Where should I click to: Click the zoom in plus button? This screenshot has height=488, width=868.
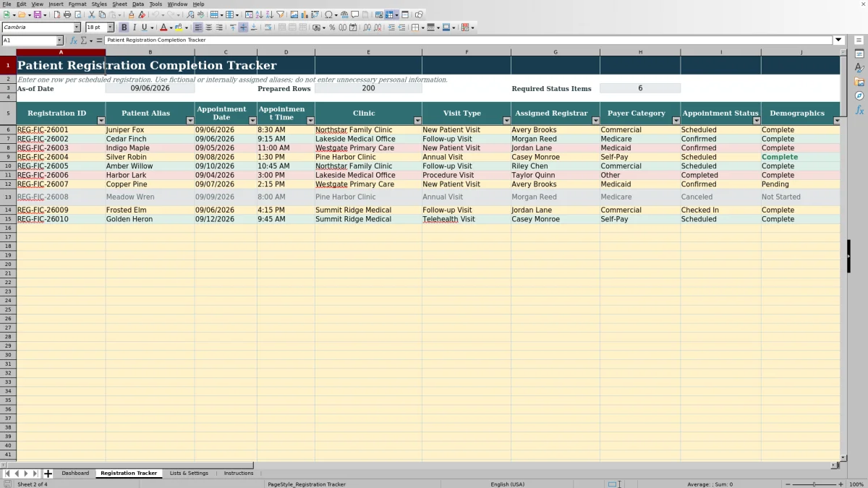(x=841, y=484)
